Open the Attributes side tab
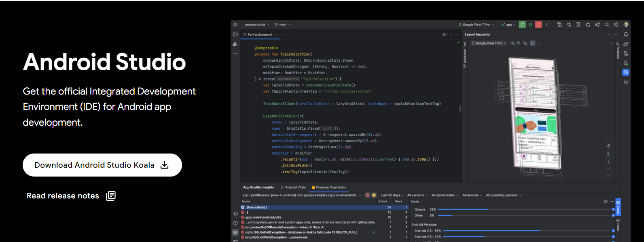644x242 pixels. (x=618, y=51)
